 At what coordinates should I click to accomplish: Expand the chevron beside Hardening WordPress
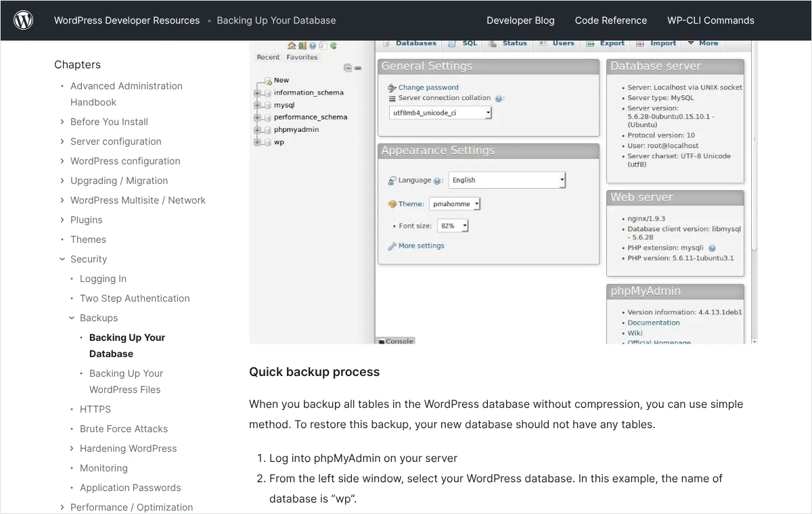point(72,448)
